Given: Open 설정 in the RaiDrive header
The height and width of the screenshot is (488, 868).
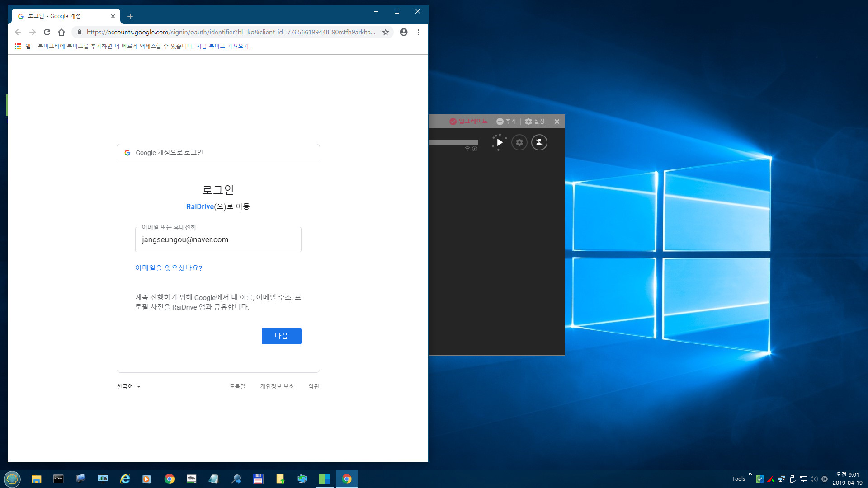Looking at the screenshot, I should click(534, 122).
